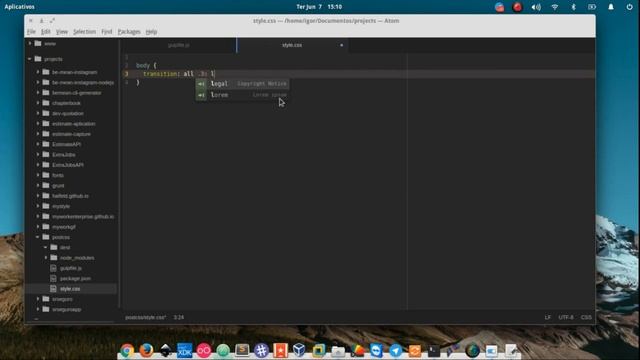Select myworkenterprise.github.io in the tree
The image size is (640, 360).
click(83, 216)
